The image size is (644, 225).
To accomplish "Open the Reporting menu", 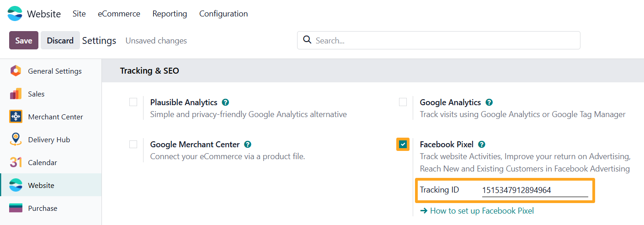I will 170,14.
